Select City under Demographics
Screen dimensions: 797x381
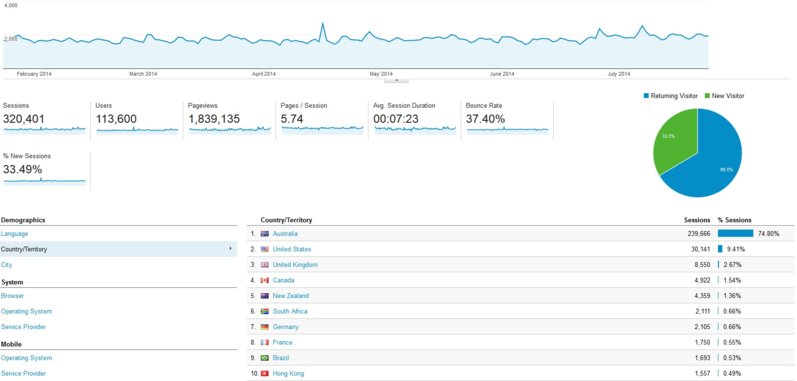(6, 265)
